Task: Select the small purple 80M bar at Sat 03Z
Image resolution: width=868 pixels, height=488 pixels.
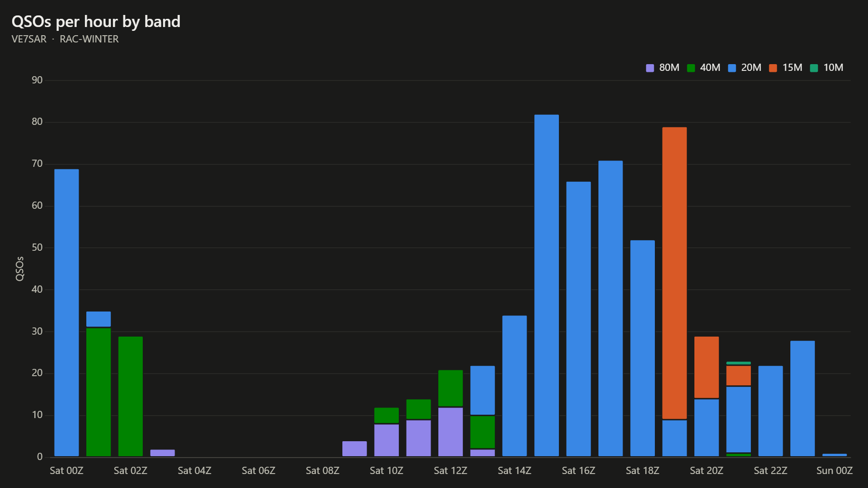Action: click(x=163, y=453)
